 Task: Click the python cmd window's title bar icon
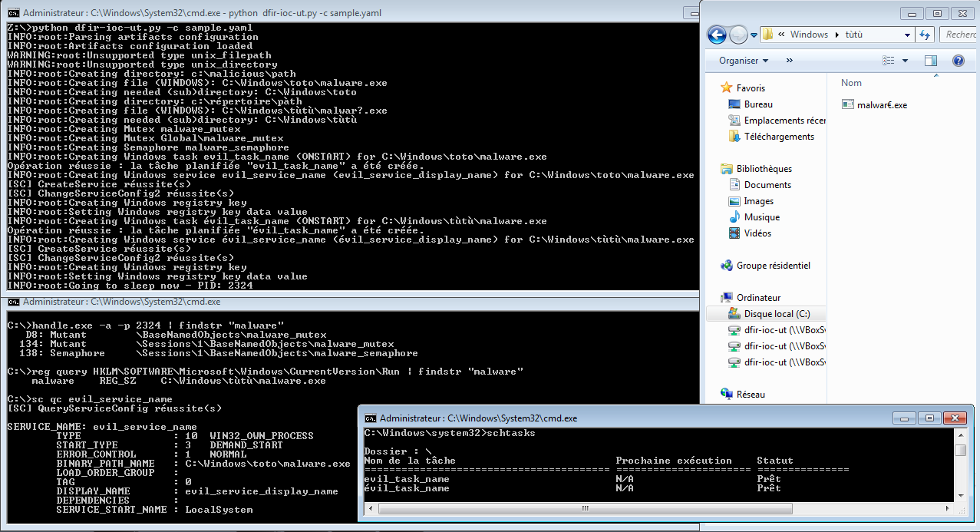(x=13, y=13)
